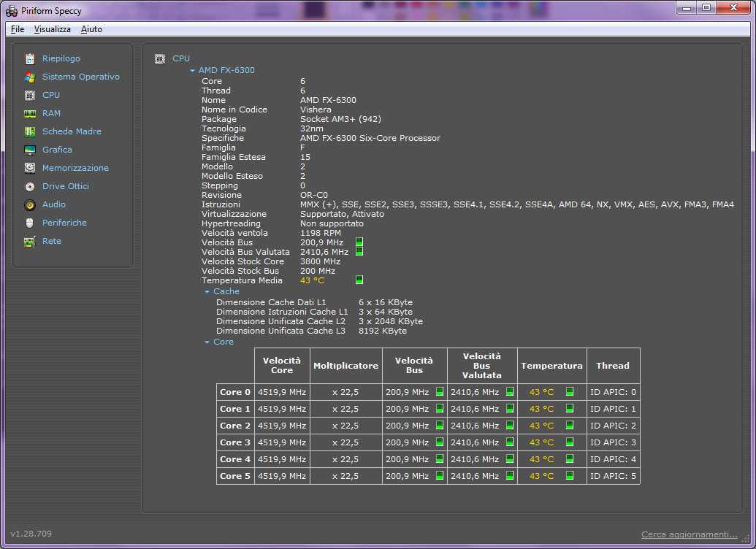Viewport: 756px width, 549px height.
Task: Click the ID APIC: 5 cell
Action: coord(614,476)
